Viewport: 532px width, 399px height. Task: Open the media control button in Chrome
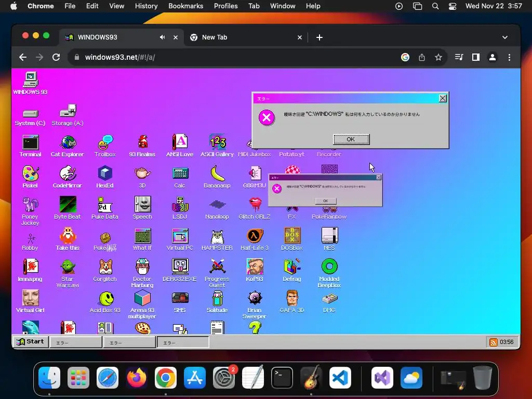pyautogui.click(x=459, y=57)
